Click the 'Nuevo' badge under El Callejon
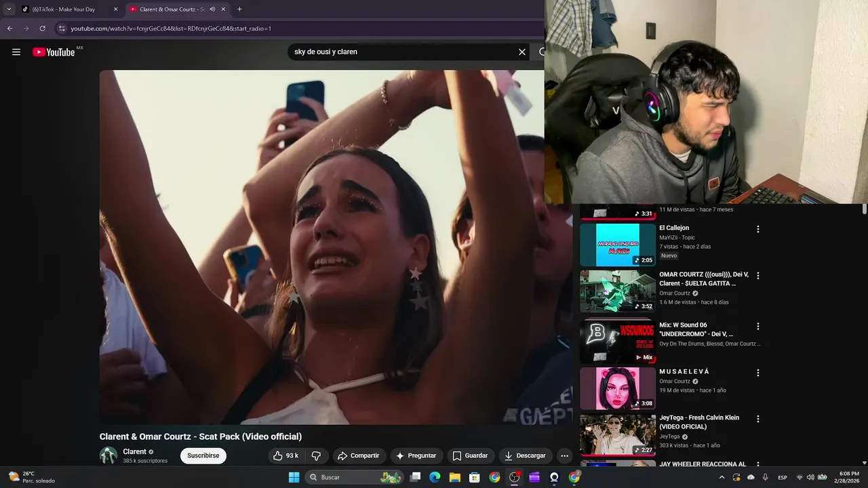 pos(669,256)
